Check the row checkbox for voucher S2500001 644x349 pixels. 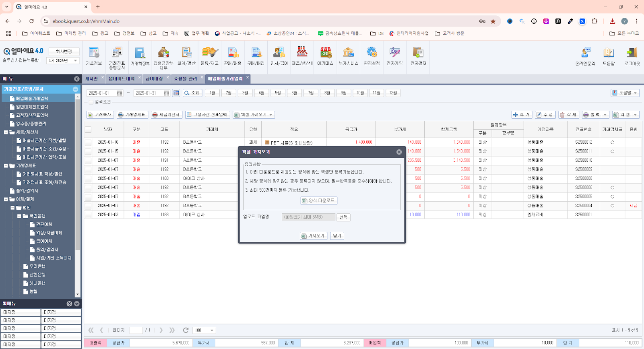88,215
